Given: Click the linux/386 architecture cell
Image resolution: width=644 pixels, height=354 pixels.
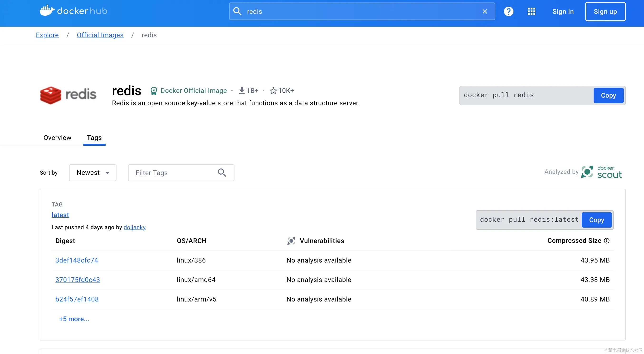Looking at the screenshot, I should (x=191, y=260).
